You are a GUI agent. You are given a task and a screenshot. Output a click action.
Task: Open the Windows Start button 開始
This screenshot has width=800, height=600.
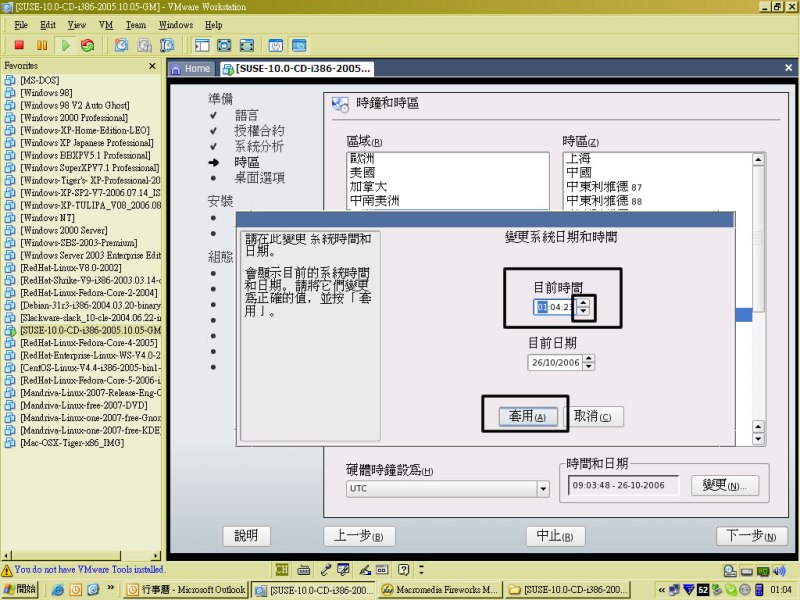click(x=19, y=589)
